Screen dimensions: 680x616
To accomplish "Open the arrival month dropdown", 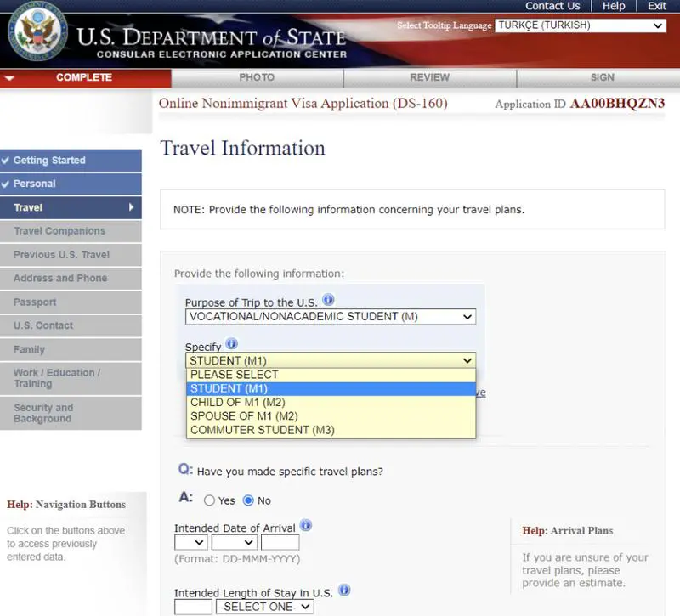I will point(232,542).
